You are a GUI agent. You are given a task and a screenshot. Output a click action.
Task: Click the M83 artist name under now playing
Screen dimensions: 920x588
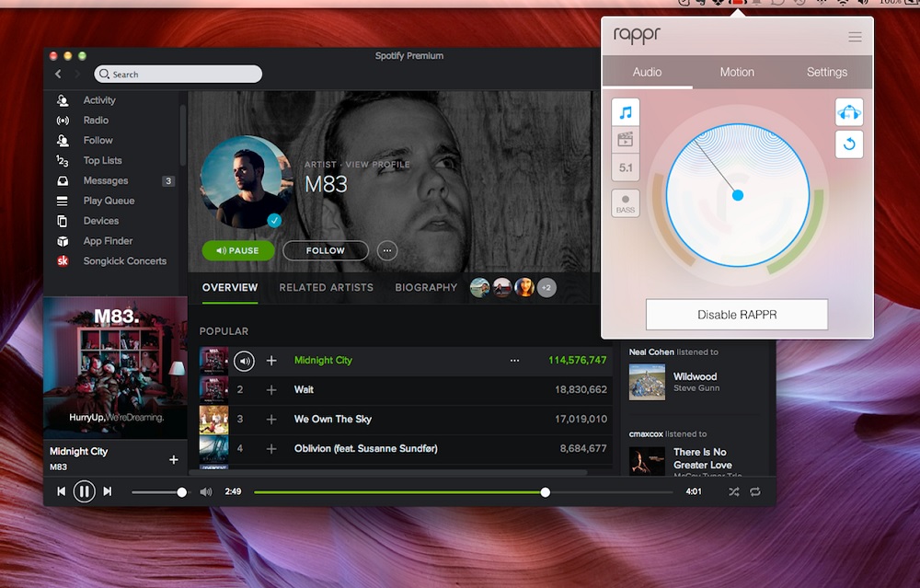[58, 467]
